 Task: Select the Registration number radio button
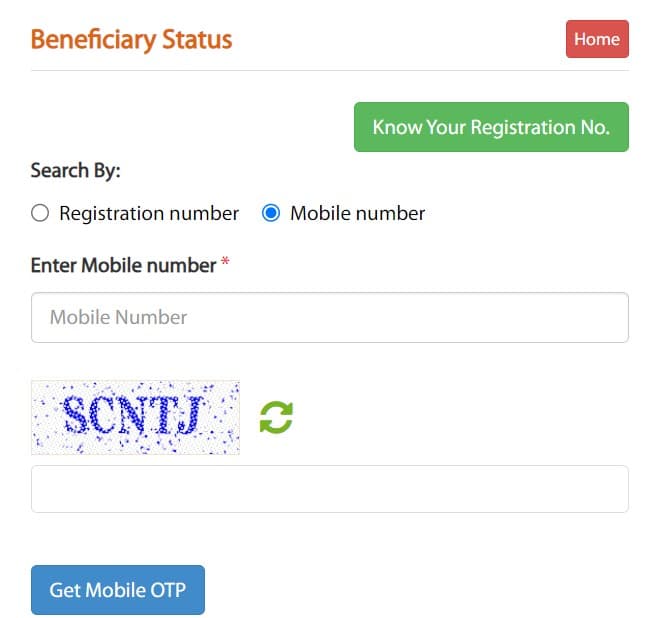click(x=40, y=213)
